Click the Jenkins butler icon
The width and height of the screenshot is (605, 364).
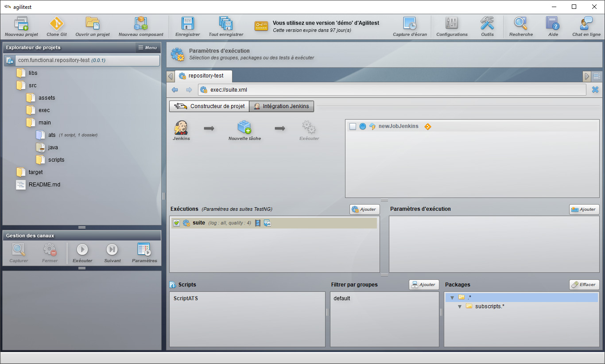[181, 128]
